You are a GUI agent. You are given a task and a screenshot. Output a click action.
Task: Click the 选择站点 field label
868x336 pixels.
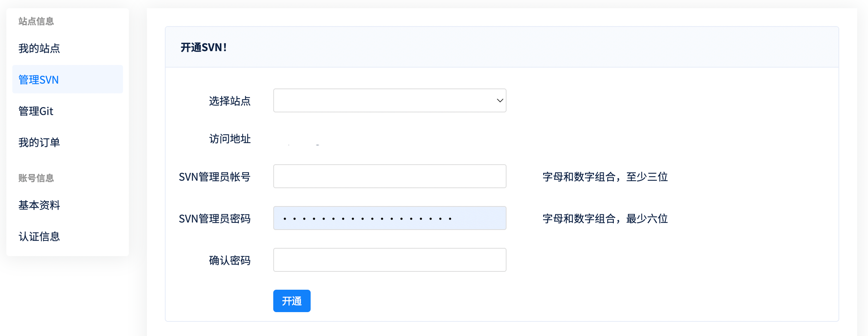230,101
